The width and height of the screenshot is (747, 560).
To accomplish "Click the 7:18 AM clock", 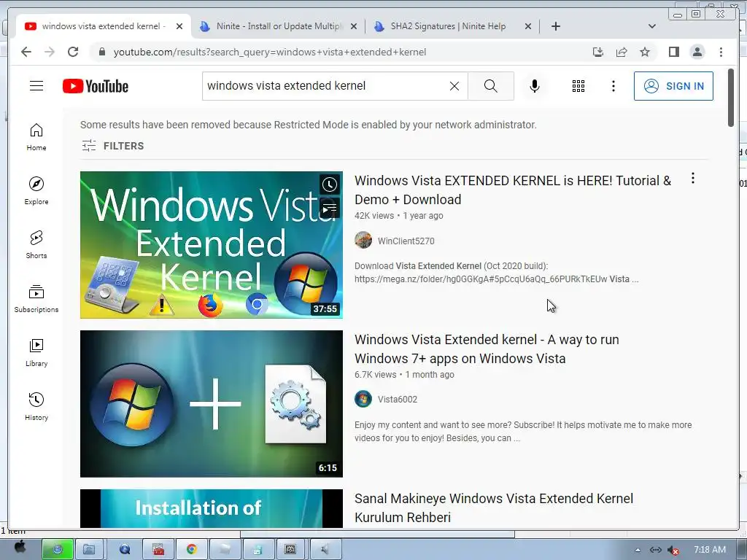I will point(709,550).
